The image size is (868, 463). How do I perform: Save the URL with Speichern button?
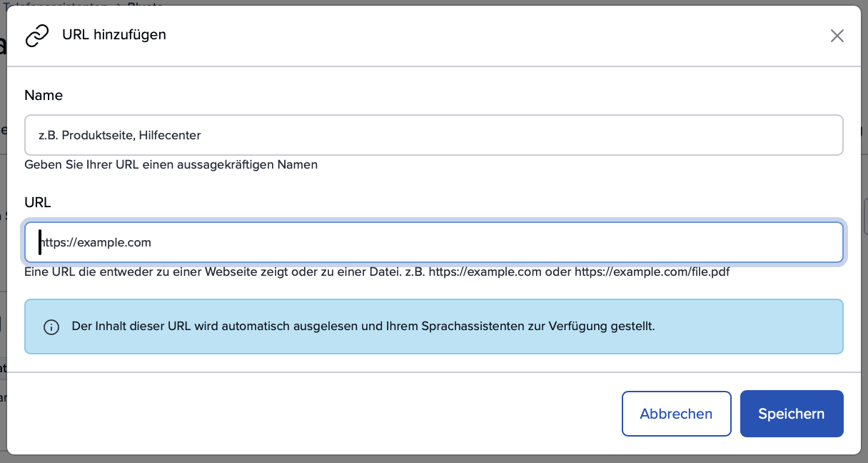pos(791,414)
